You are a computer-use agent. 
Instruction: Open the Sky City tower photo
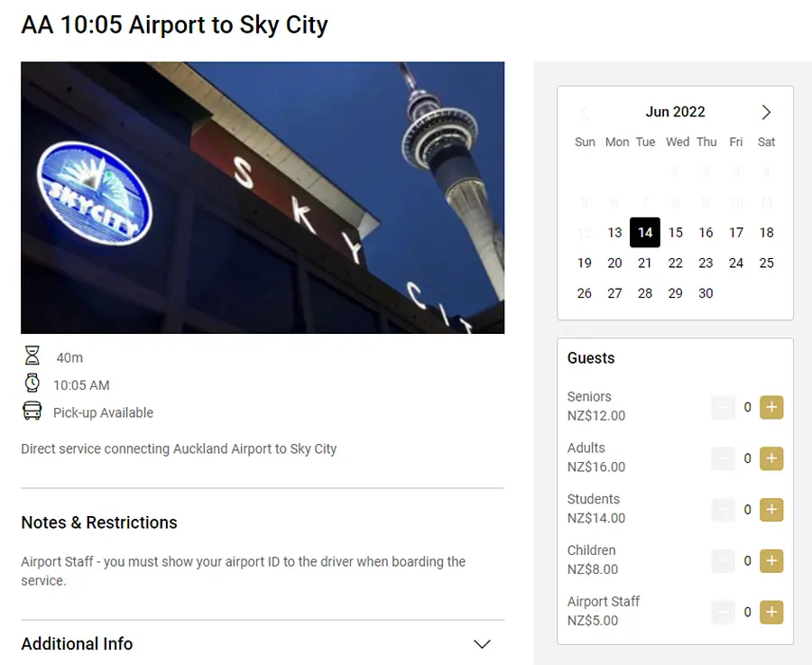(263, 198)
